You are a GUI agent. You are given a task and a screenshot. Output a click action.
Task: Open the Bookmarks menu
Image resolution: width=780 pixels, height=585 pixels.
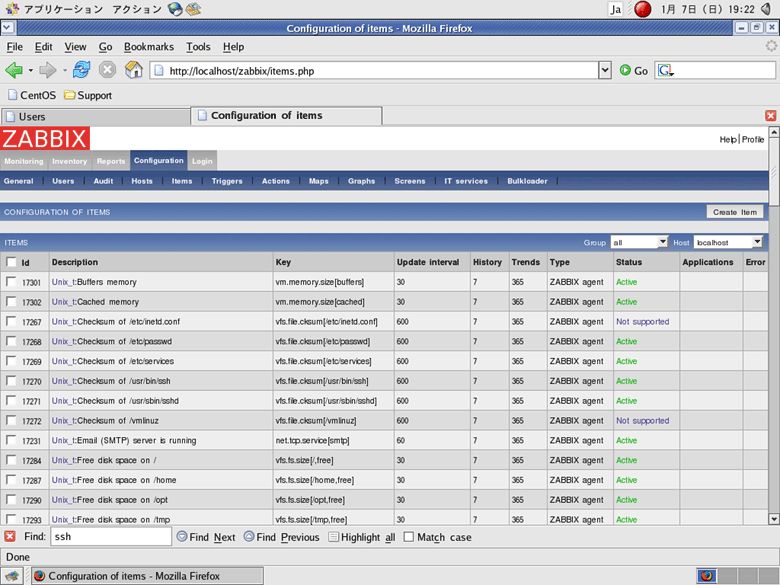(x=148, y=47)
